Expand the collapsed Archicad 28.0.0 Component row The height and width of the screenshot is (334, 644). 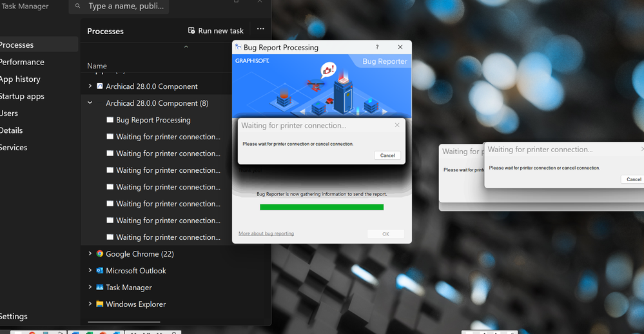[x=90, y=86]
